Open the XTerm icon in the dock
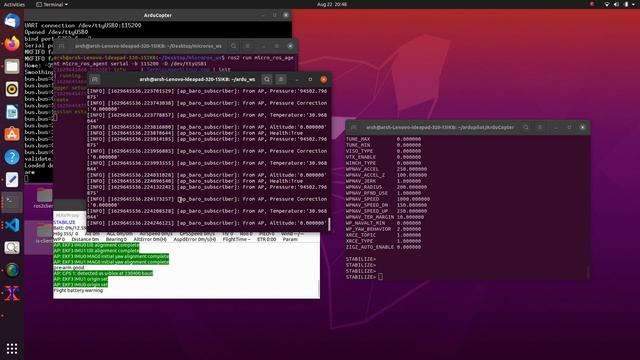Image resolution: width=640 pixels, height=360 pixels. click(12, 293)
